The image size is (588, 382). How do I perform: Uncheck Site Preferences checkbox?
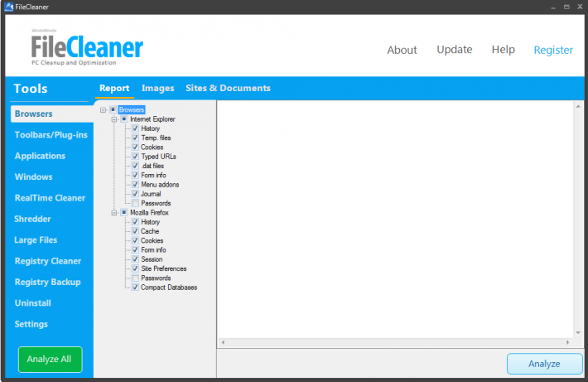135,268
